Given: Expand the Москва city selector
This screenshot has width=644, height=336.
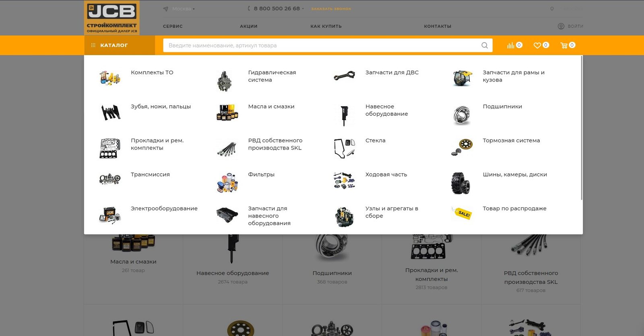Looking at the screenshot, I should tap(183, 9).
